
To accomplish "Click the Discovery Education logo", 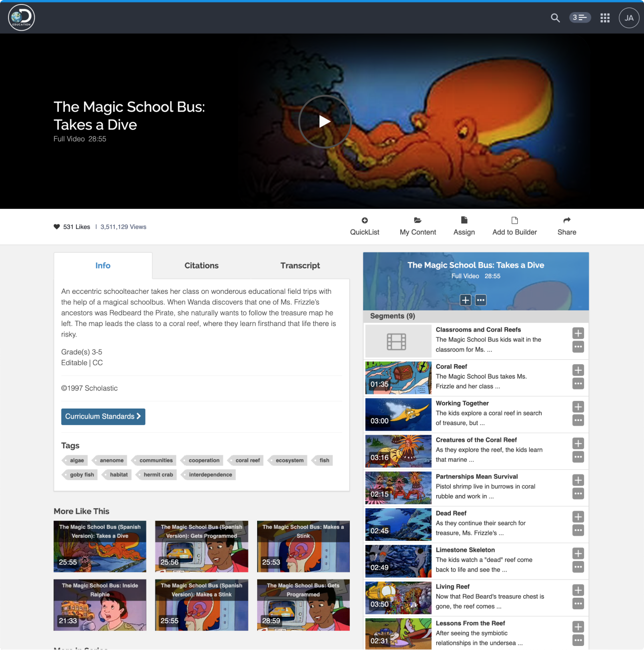I will [21, 17].
